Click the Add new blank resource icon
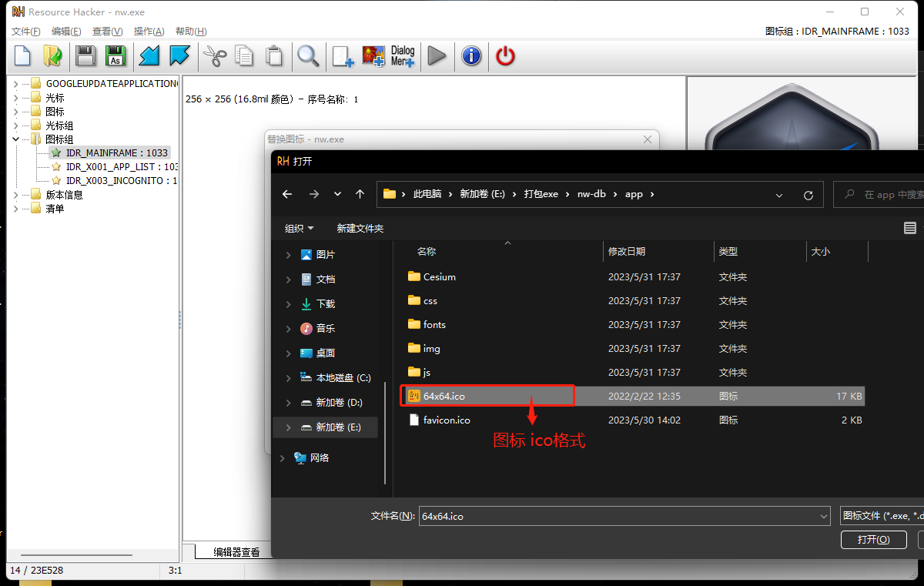Viewport: 924px width, 586px height. (x=343, y=55)
